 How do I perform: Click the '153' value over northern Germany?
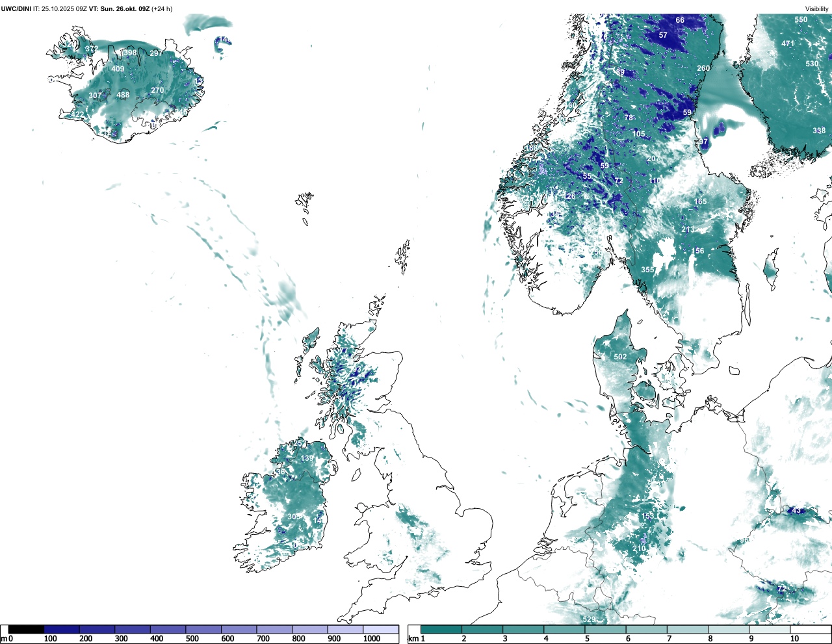tap(648, 516)
